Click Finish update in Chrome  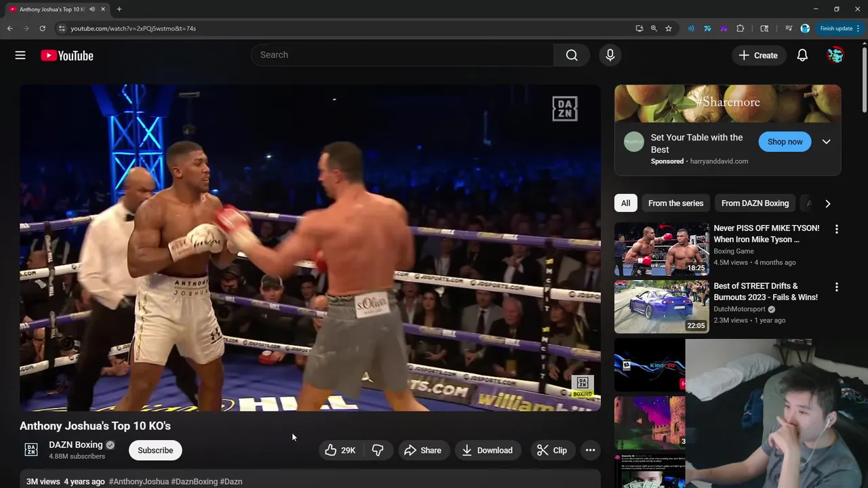(x=840, y=28)
